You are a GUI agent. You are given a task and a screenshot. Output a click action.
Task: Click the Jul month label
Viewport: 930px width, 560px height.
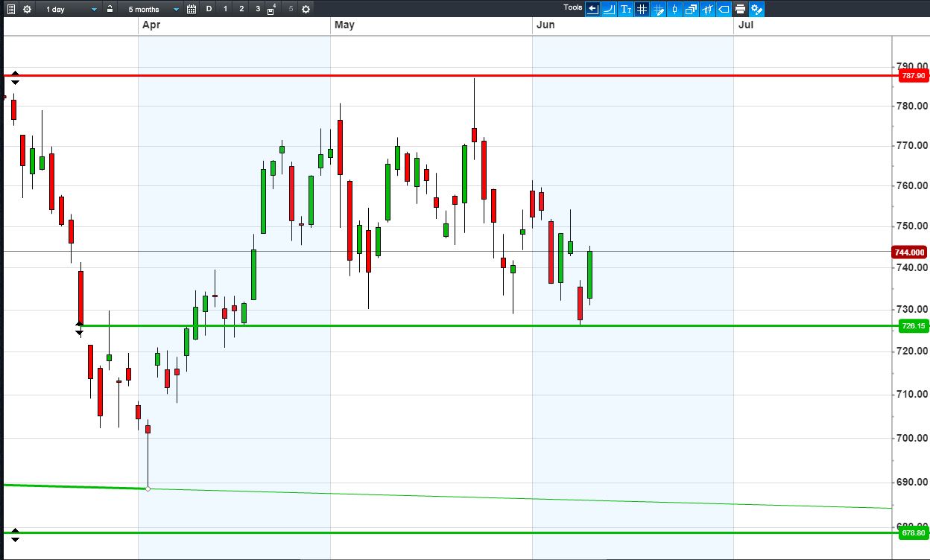[745, 25]
